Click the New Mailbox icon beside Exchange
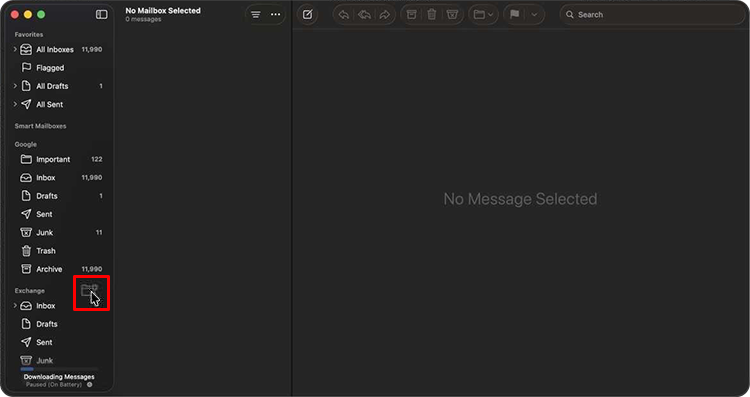The height and width of the screenshot is (397, 750). click(89, 290)
